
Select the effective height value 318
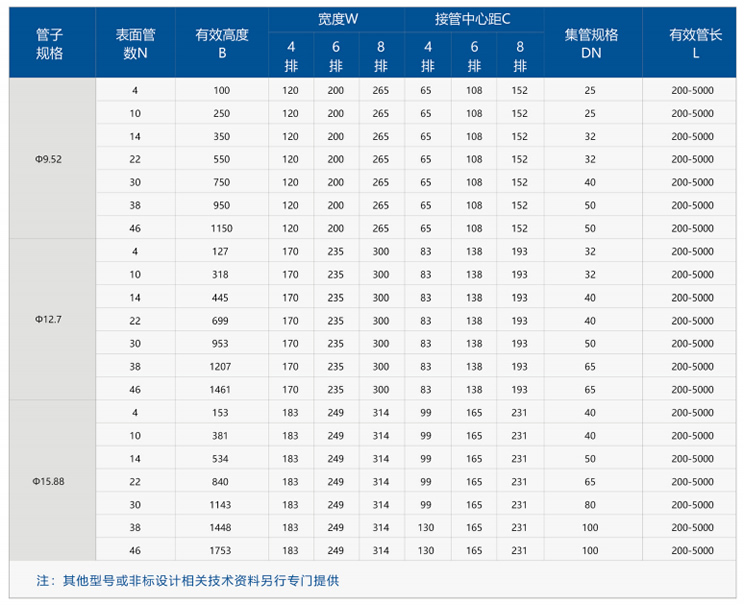pyautogui.click(x=220, y=274)
